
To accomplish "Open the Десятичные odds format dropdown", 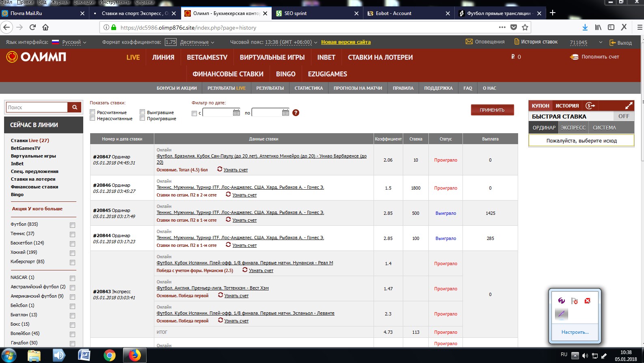I will [x=197, y=42].
